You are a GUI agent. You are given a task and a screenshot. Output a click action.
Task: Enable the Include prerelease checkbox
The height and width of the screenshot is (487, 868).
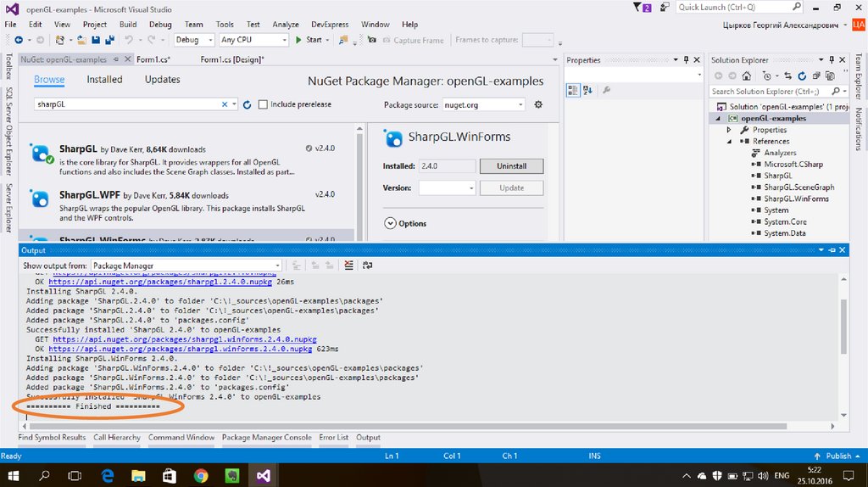tap(263, 104)
